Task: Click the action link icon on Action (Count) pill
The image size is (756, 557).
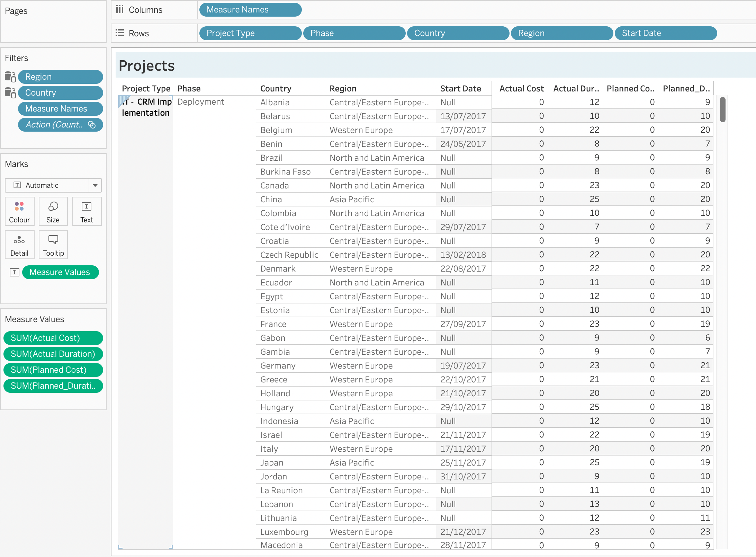Action: pyautogui.click(x=91, y=125)
